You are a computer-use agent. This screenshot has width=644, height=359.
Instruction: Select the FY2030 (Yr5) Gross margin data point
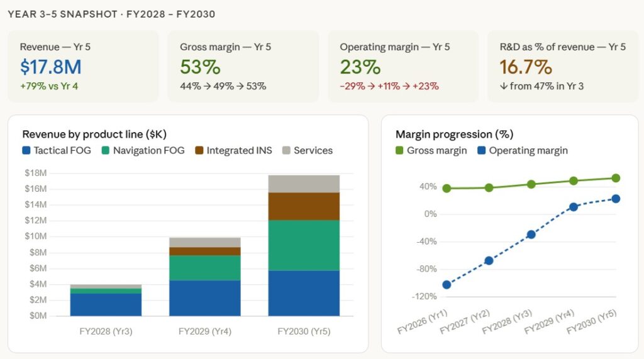pos(616,179)
